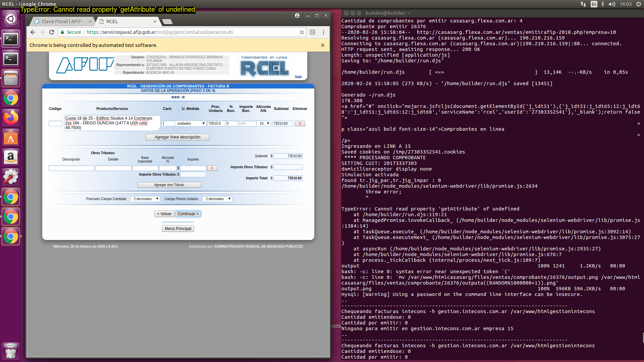
Task: Dismiss automated test software infobar
Action: pos(323,45)
